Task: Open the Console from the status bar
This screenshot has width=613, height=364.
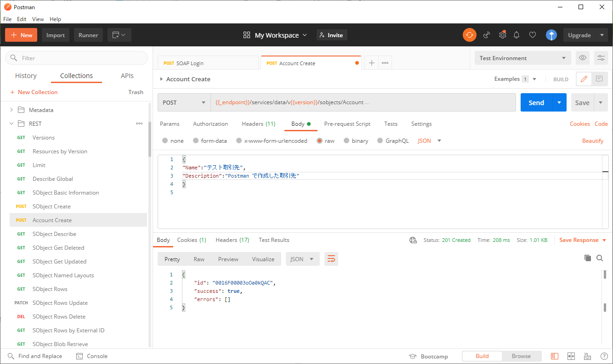Action: pos(92,356)
